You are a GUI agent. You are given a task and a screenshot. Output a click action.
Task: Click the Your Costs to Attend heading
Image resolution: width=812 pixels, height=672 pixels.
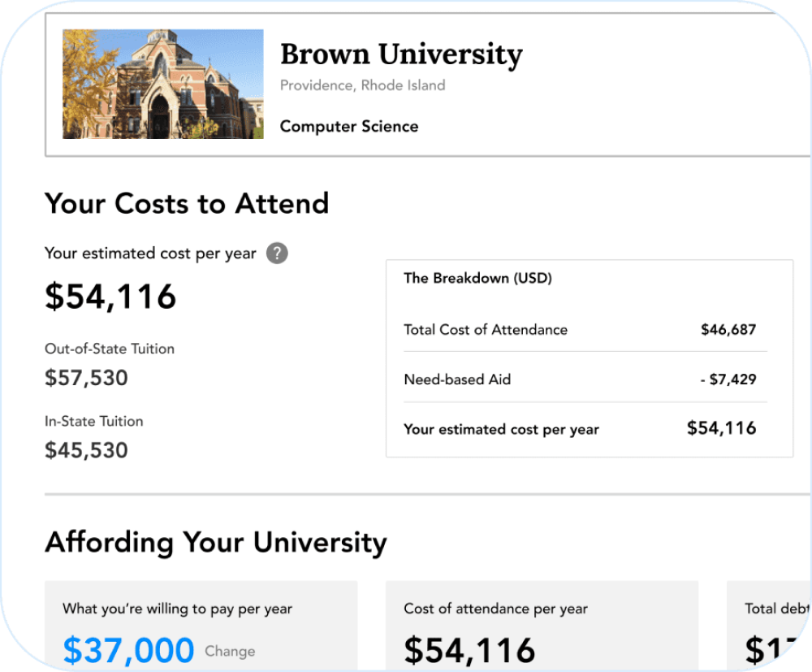[187, 203]
